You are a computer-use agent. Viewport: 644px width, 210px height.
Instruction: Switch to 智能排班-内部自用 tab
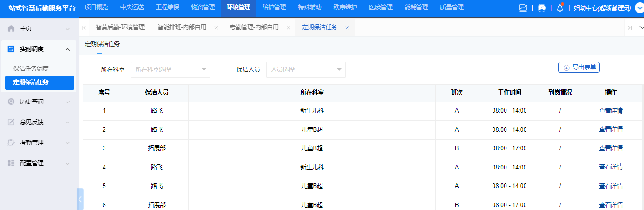click(182, 27)
